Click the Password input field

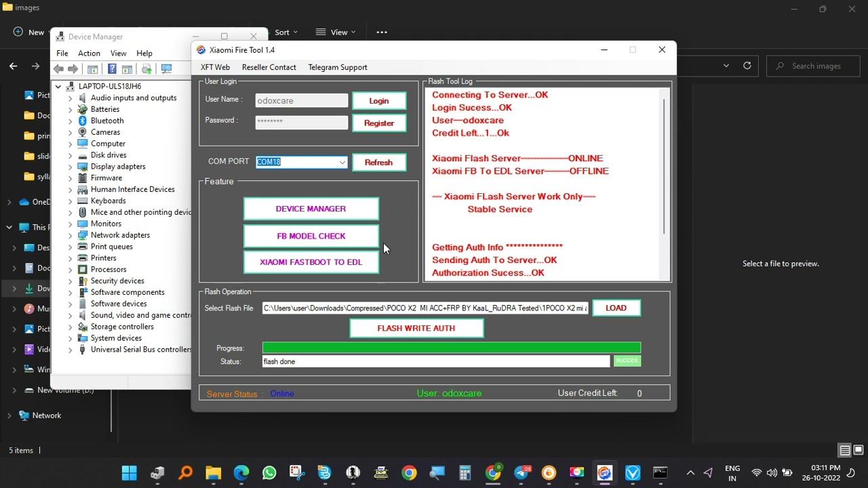[x=302, y=122]
